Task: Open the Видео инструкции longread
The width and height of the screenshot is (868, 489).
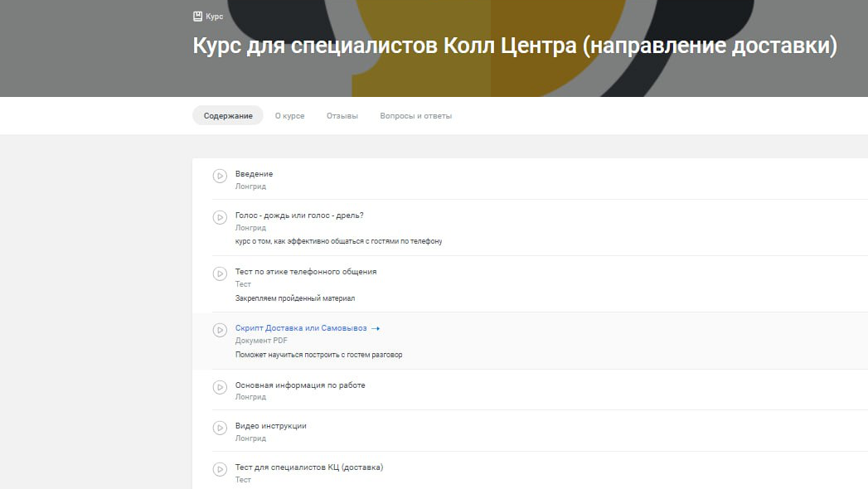Action: [x=270, y=426]
